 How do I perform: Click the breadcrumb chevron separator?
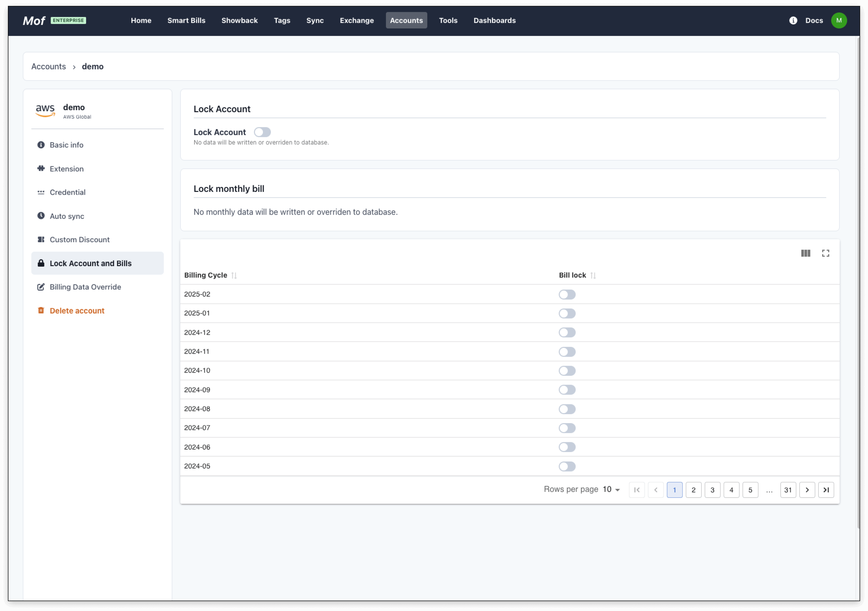click(74, 67)
